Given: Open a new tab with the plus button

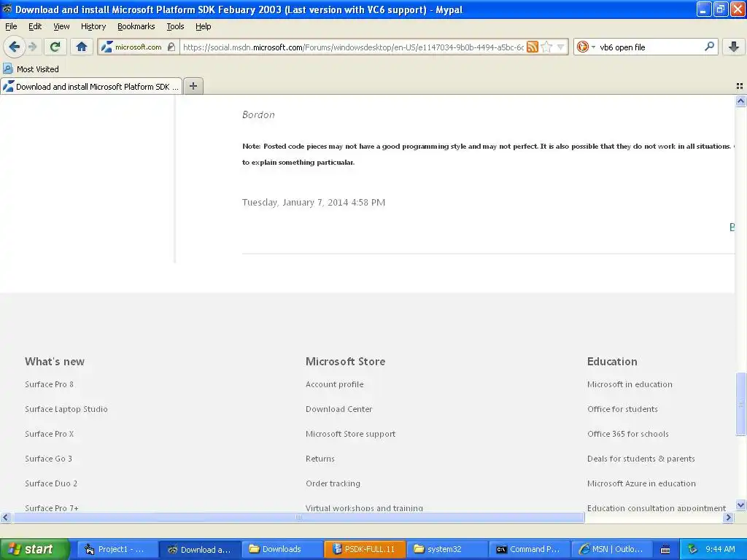Looking at the screenshot, I should tap(193, 86).
